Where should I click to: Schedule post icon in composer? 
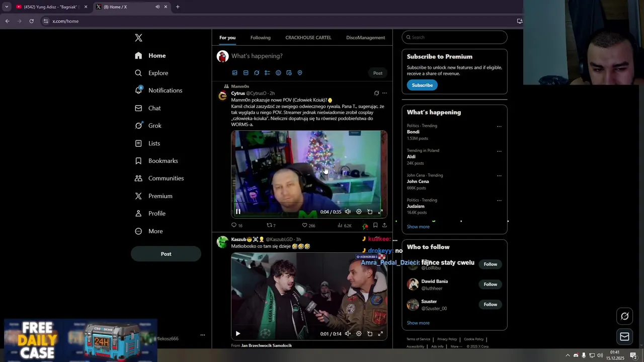289,73
